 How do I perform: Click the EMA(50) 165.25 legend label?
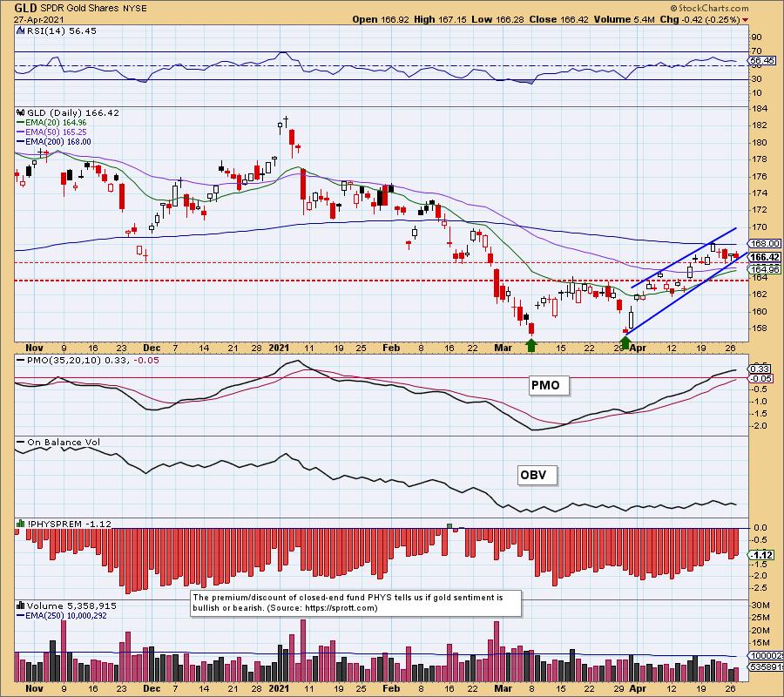pyautogui.click(x=56, y=132)
